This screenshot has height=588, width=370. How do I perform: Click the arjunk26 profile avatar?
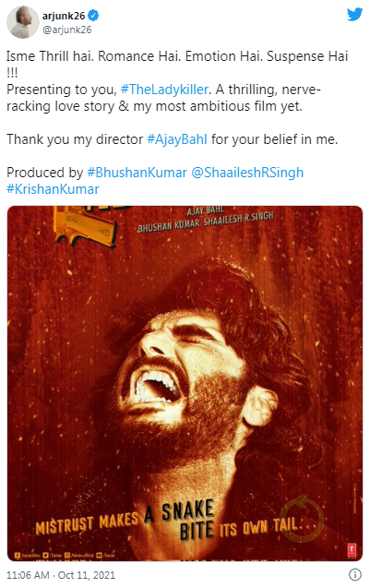23,22
